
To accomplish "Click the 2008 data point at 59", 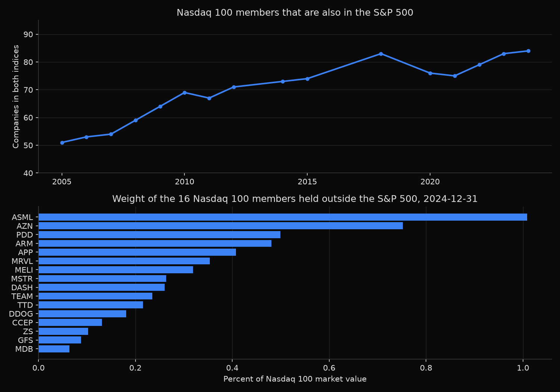I will [136, 120].
